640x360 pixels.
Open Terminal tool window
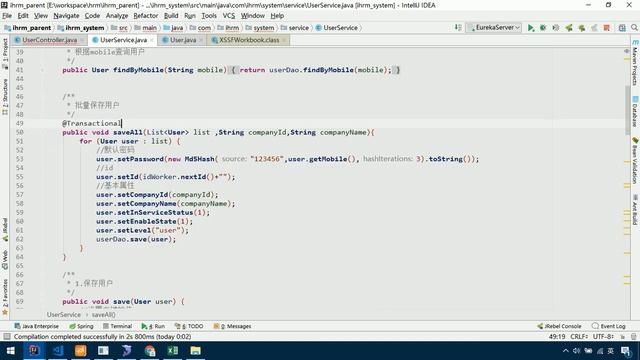point(118,326)
